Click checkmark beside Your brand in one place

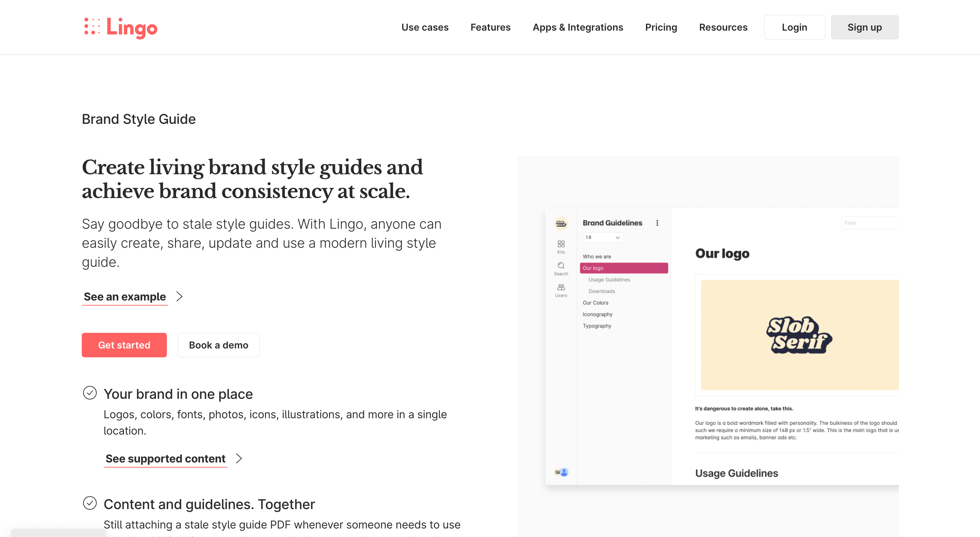[x=90, y=393]
